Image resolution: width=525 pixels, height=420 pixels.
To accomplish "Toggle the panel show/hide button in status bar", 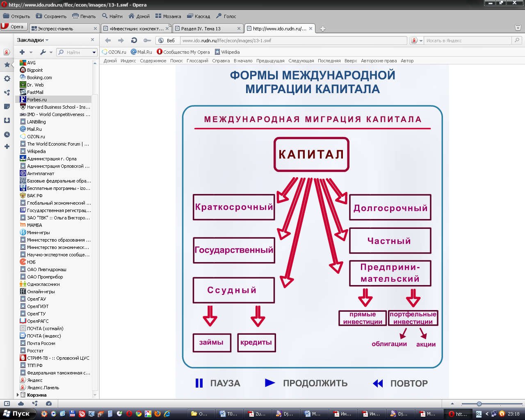I will pyautogui.click(x=7, y=404).
